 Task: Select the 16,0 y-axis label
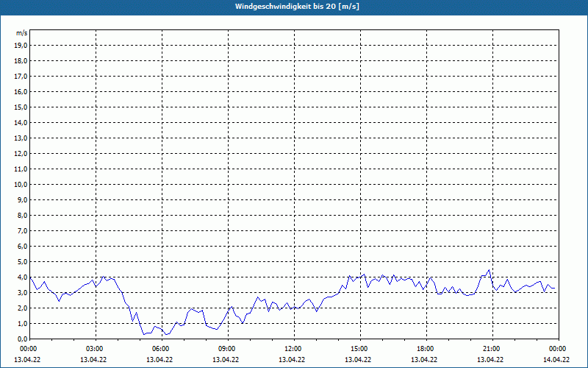coord(21,91)
